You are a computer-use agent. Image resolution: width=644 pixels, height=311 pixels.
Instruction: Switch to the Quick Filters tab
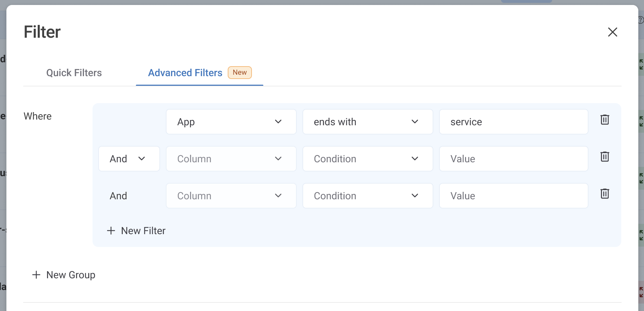pyautogui.click(x=74, y=73)
